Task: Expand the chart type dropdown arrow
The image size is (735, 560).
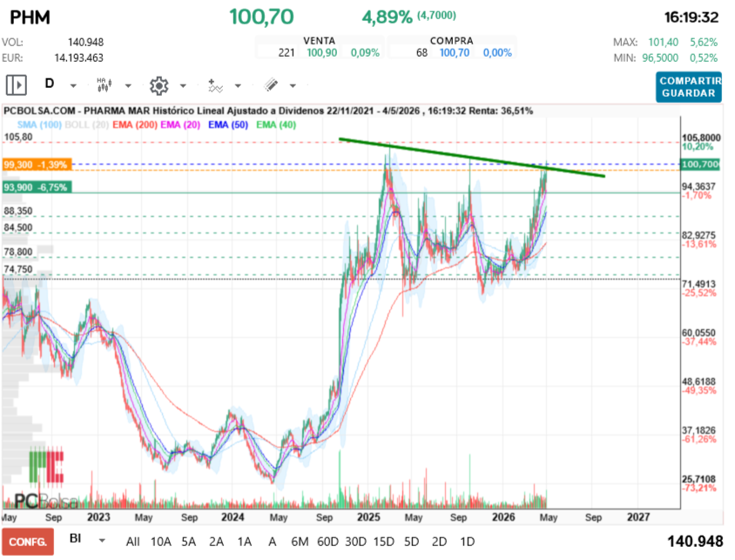Action: (128, 85)
